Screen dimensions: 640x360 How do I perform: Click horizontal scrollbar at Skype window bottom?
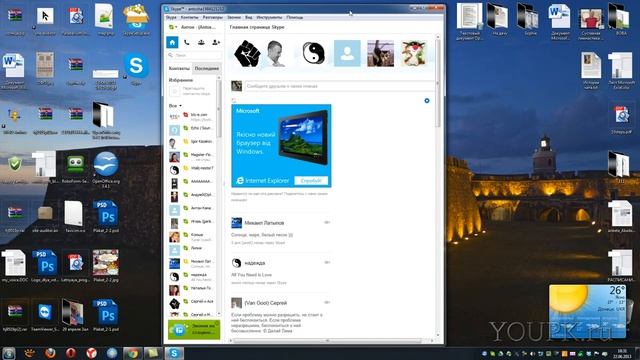coord(327,340)
